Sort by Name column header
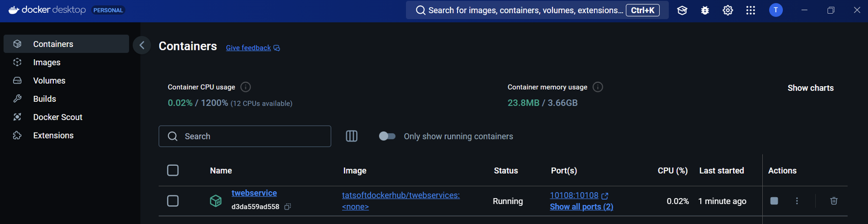Viewport: 868px width, 224px height. pos(221,171)
